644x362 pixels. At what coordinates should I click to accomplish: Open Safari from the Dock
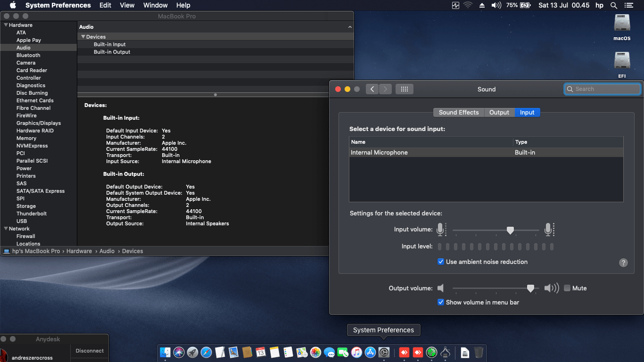click(x=206, y=352)
